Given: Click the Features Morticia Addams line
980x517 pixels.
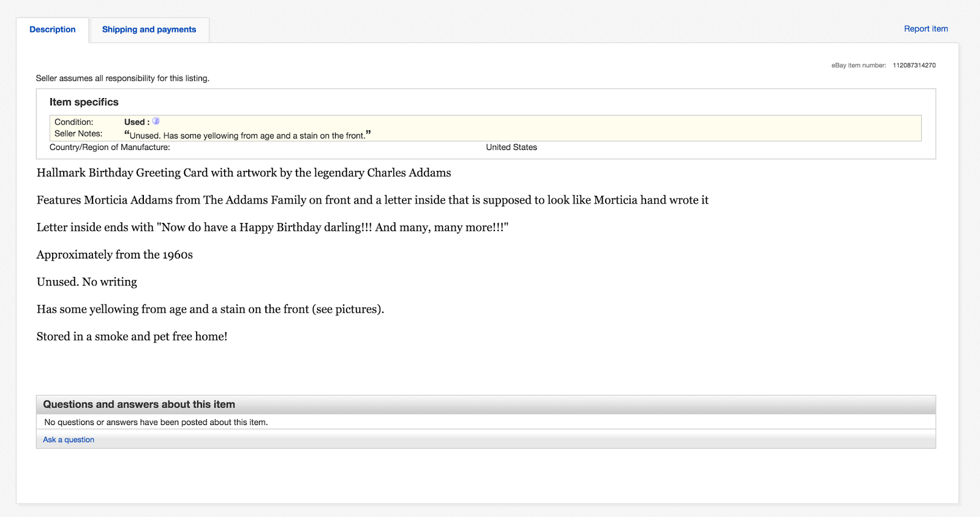Looking at the screenshot, I should pyautogui.click(x=372, y=200).
